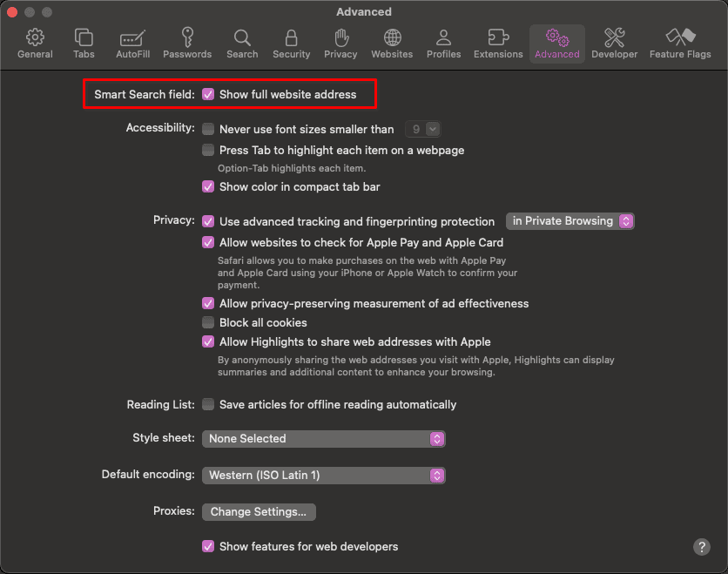Open Websites globe settings
This screenshot has height=574, width=728.
click(392, 44)
